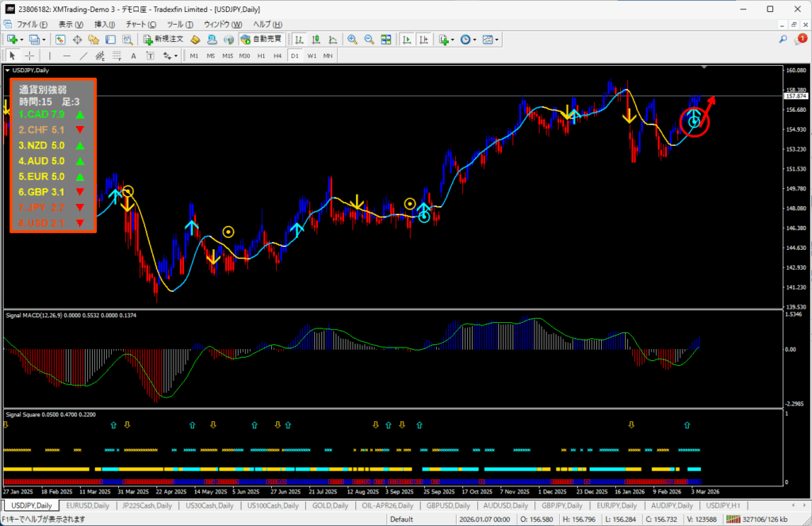Screen dimensions: 812x526
Task: Open the チャート menu
Action: [140, 24]
